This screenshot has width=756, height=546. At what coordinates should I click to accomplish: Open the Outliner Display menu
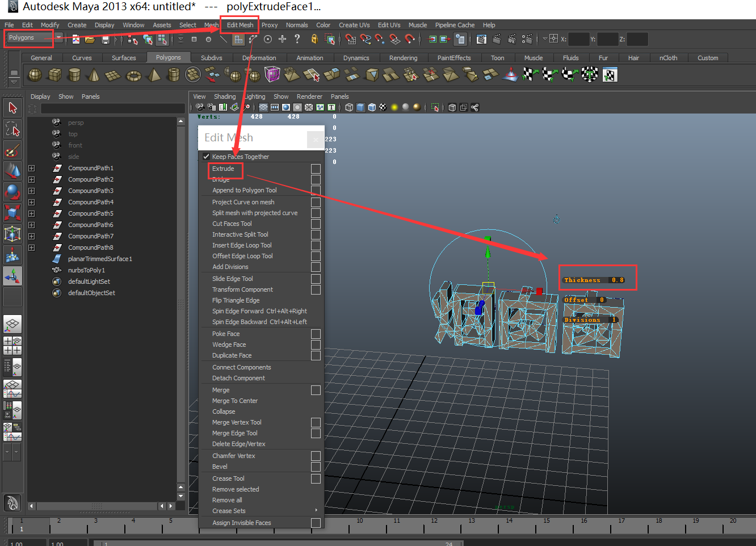[40, 96]
